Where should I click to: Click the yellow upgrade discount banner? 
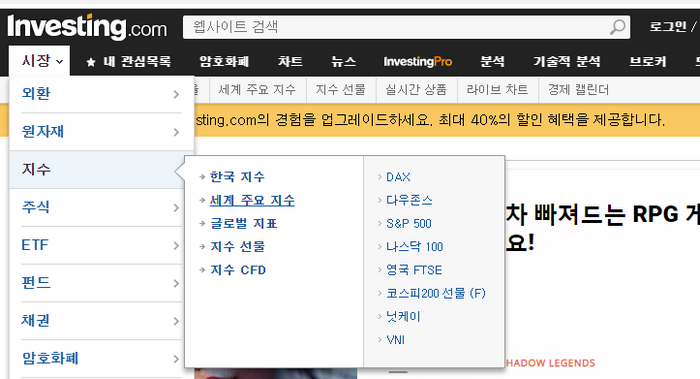447,120
